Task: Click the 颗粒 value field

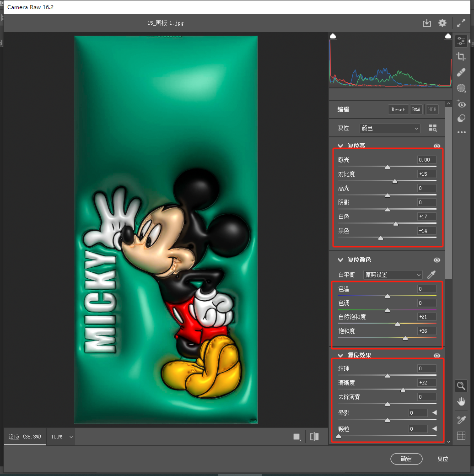Action: click(x=418, y=429)
